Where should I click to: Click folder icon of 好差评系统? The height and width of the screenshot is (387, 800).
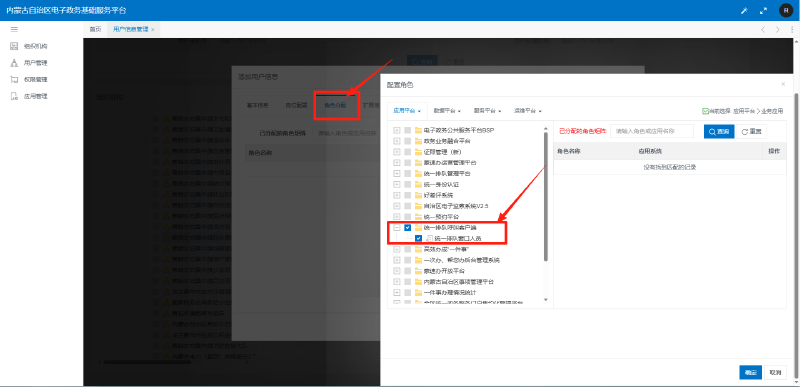(x=418, y=195)
